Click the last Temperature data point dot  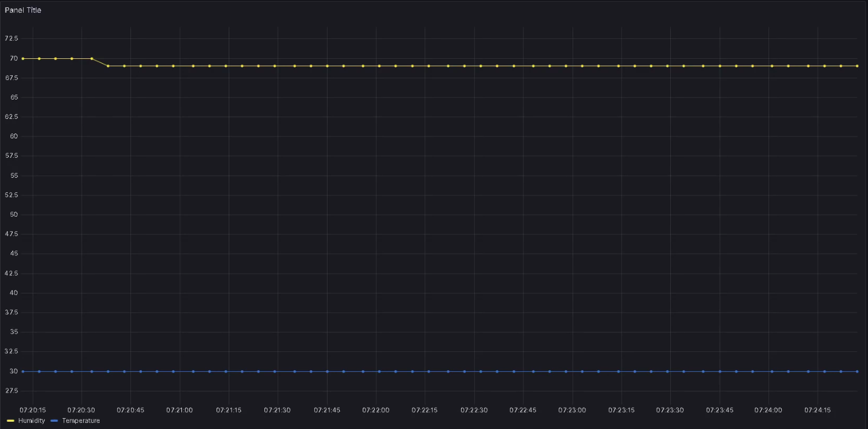857,371
